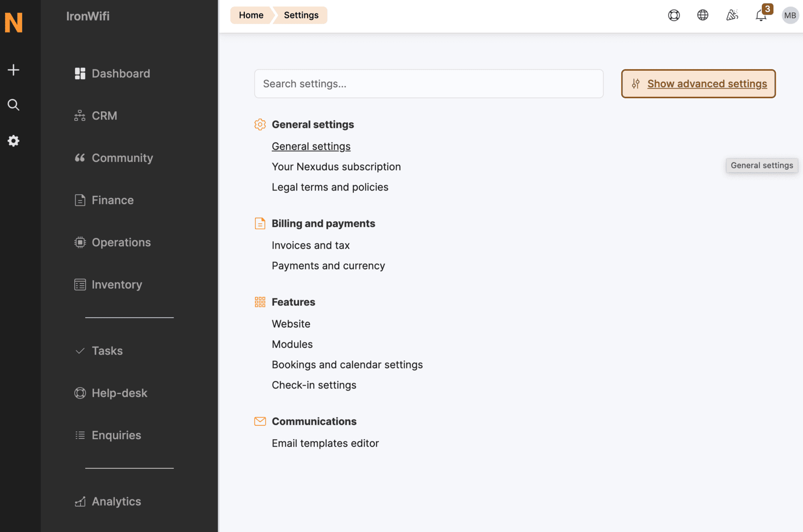Click the sidebar settings gear icon
This screenshot has width=803, height=532.
tap(13, 141)
